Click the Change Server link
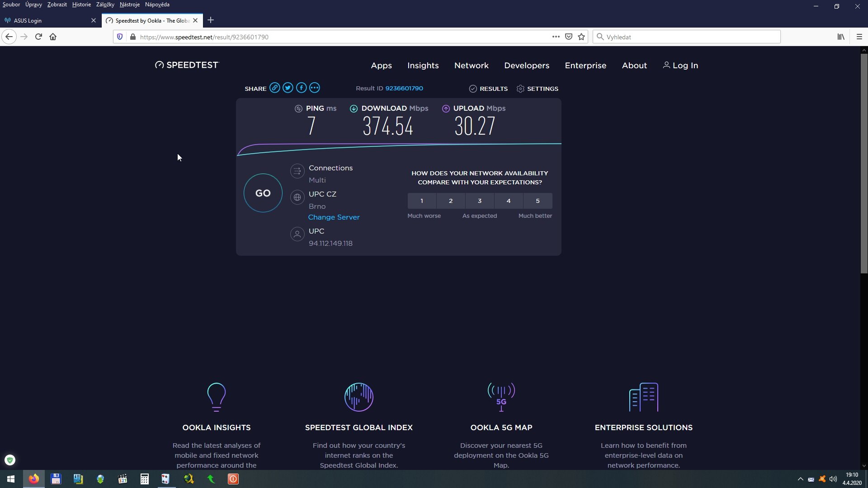 point(334,217)
